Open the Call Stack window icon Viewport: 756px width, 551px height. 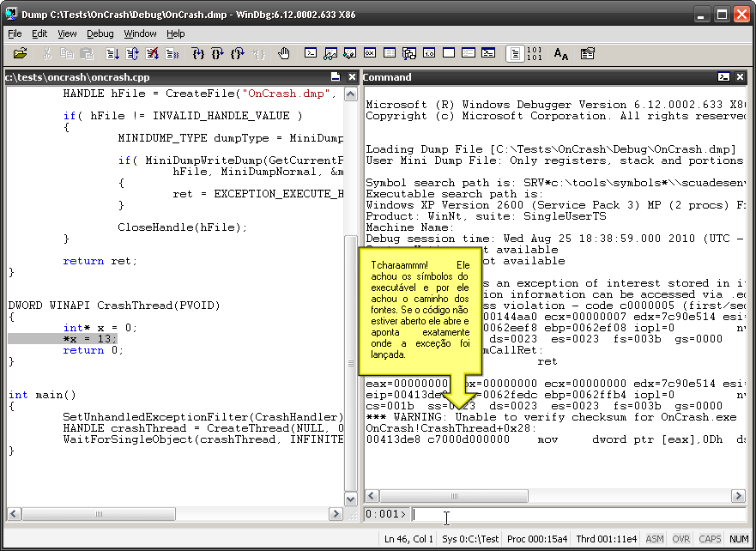click(x=408, y=54)
